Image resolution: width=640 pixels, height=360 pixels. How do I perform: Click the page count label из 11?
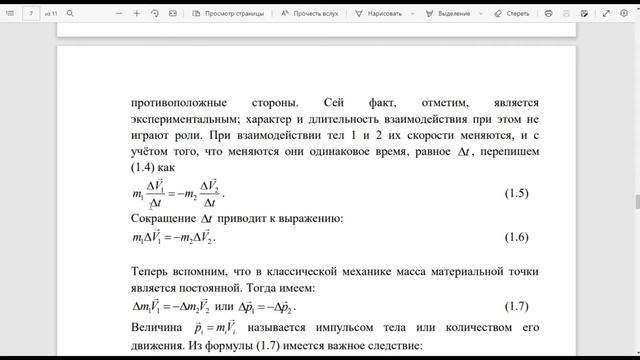pyautogui.click(x=51, y=13)
